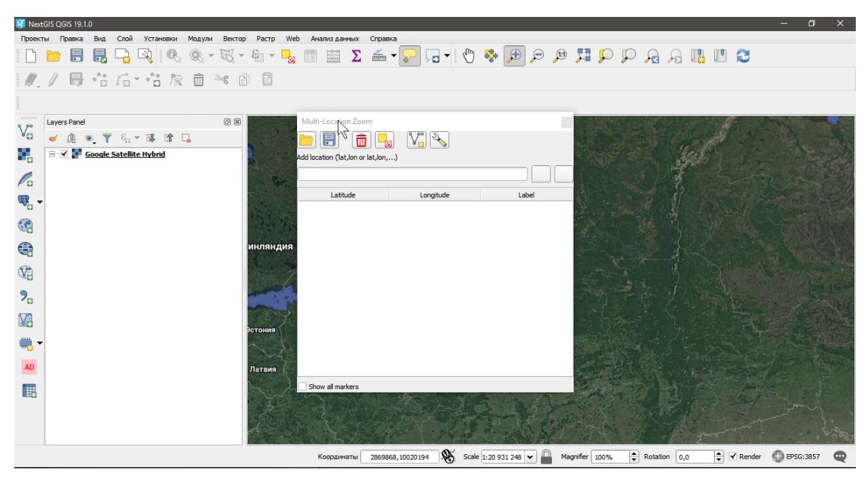The image size is (868, 488).
Task: Activate the Zoom In magnifier tool
Action: point(513,57)
